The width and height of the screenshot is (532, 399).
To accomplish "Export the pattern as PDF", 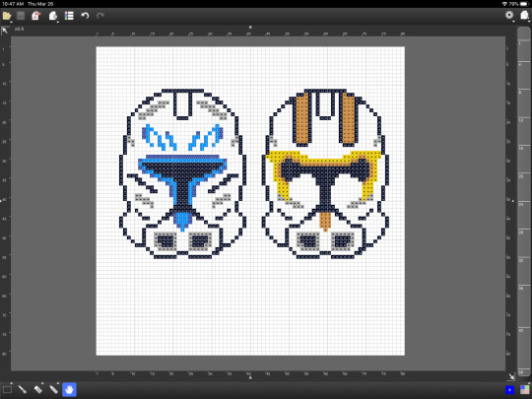I will [36, 16].
